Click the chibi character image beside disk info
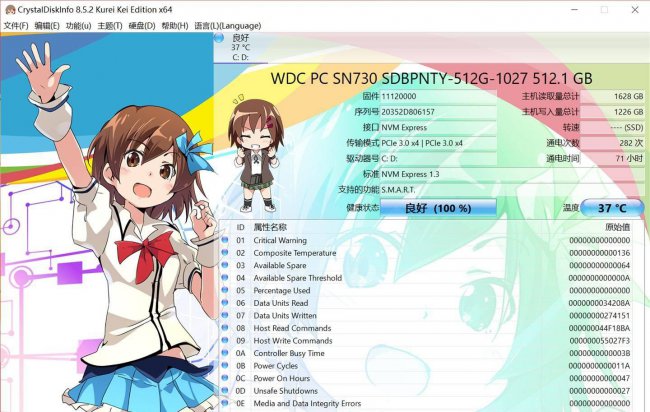 256,153
